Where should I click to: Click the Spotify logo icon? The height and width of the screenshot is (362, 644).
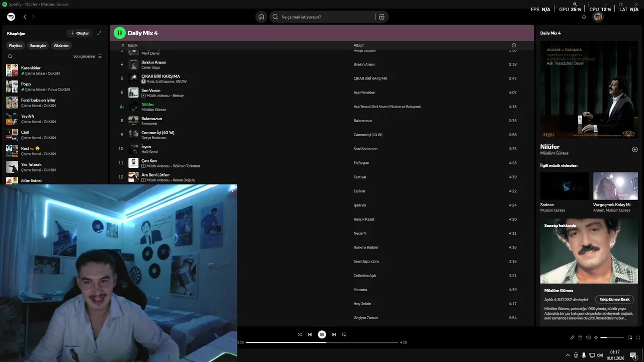coord(11,17)
